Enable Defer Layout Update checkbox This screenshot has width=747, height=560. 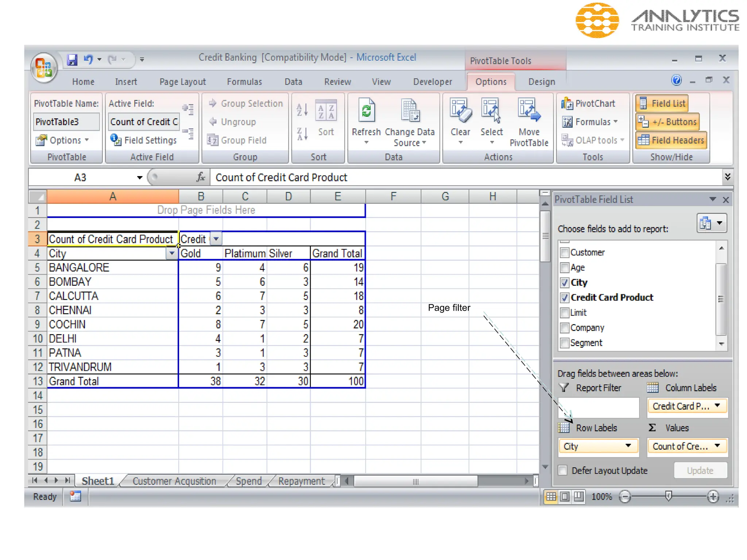[x=563, y=470]
